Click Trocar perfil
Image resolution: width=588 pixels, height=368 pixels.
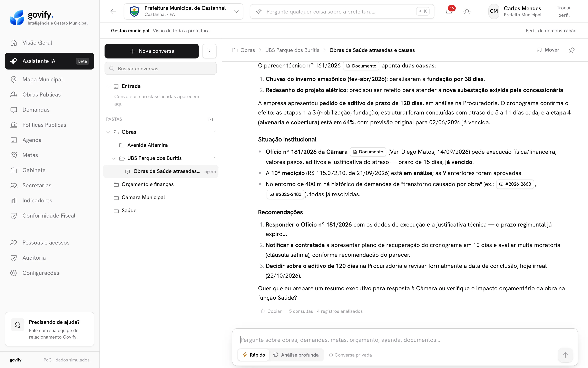564,11
